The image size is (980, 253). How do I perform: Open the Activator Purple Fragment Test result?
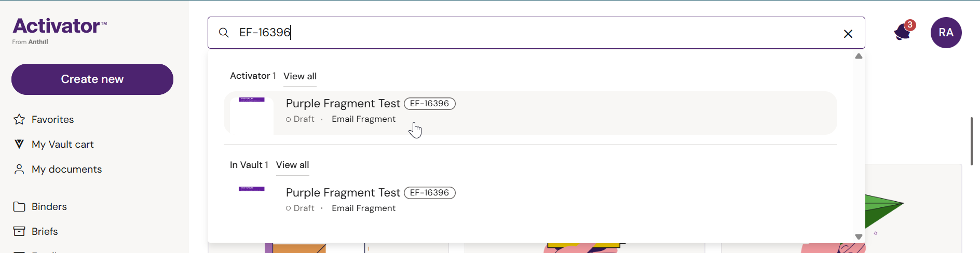pyautogui.click(x=343, y=104)
